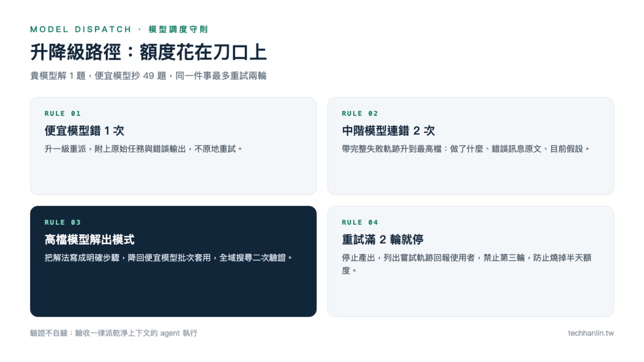Click the text '停止產出，列出嘗試軌跡回報使用者'
The height and width of the screenshot is (362, 644).
[x=408, y=258]
